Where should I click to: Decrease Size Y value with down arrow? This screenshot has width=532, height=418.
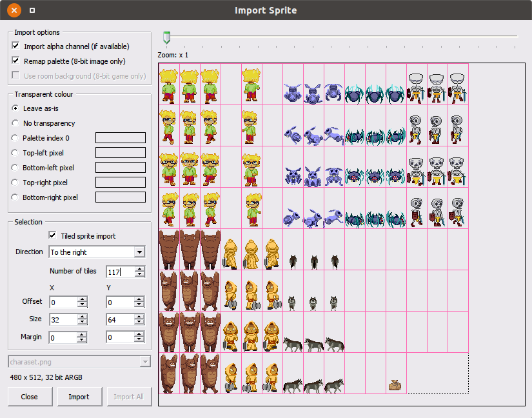(139, 322)
